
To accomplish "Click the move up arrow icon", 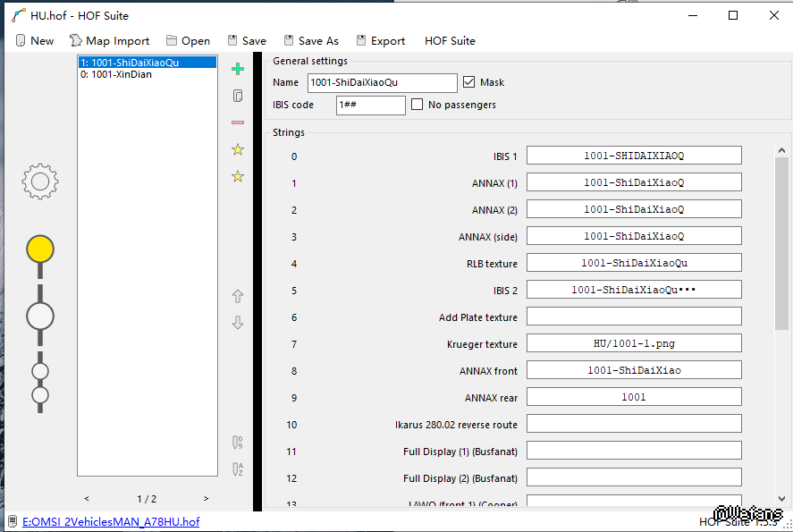I will 238,296.
